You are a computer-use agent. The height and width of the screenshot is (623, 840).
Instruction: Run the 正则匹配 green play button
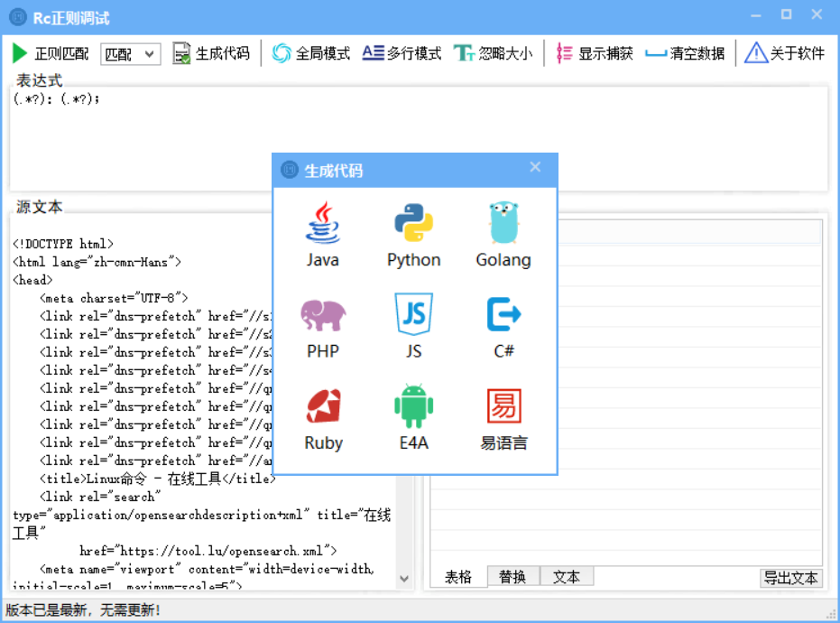(x=50, y=53)
